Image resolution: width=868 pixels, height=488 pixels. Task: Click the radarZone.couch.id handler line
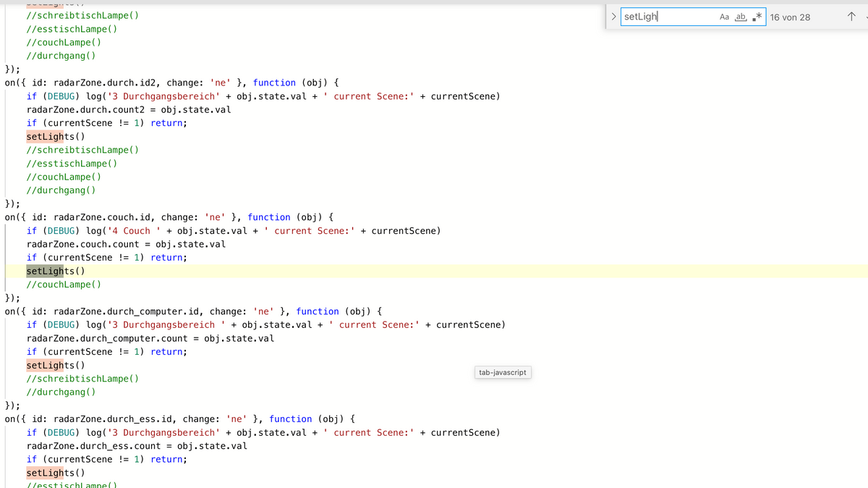(x=169, y=217)
